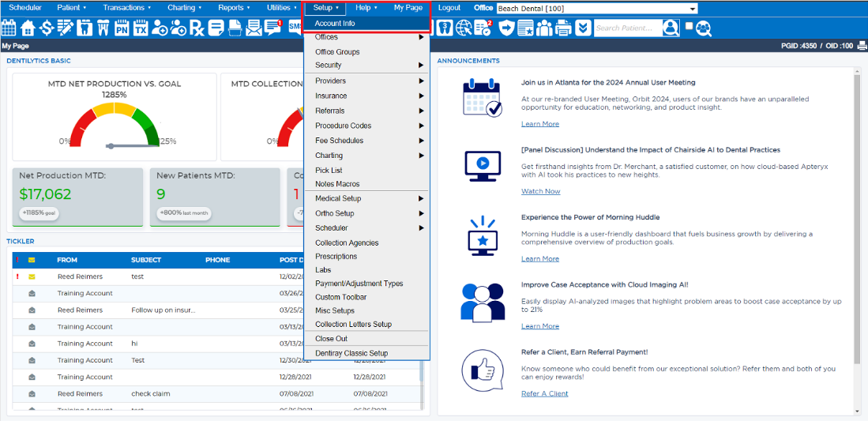Open the document checkmark icon with badge 2
The height and width of the screenshot is (421, 868).
click(x=483, y=27)
